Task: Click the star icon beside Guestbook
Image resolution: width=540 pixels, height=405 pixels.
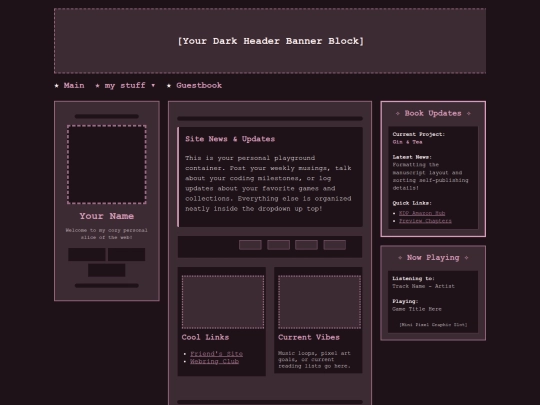Action: (x=169, y=85)
